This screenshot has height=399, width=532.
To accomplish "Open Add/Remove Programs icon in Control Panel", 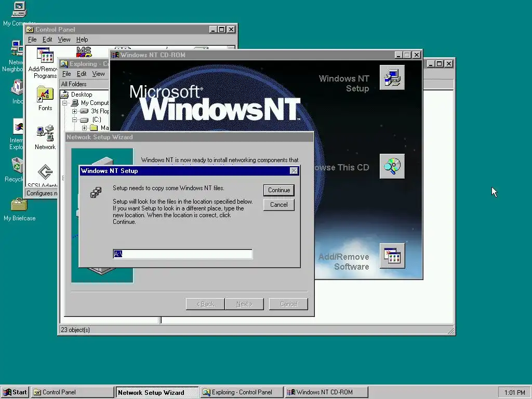I will point(45,63).
